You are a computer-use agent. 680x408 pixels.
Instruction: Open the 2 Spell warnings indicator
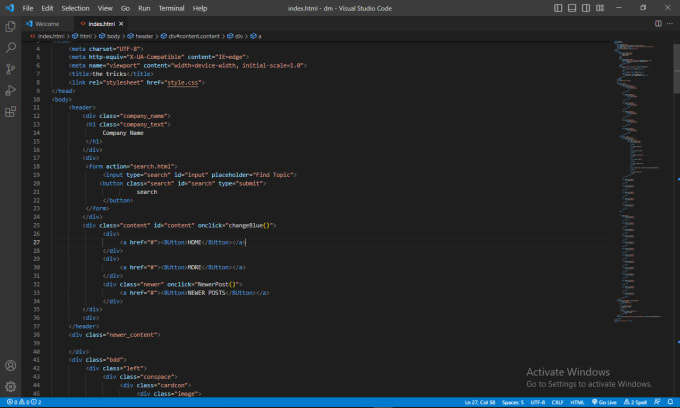[635, 402]
